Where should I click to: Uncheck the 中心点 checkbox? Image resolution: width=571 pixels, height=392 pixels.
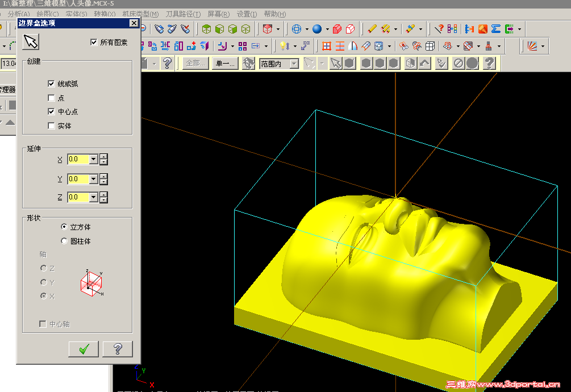coord(51,111)
